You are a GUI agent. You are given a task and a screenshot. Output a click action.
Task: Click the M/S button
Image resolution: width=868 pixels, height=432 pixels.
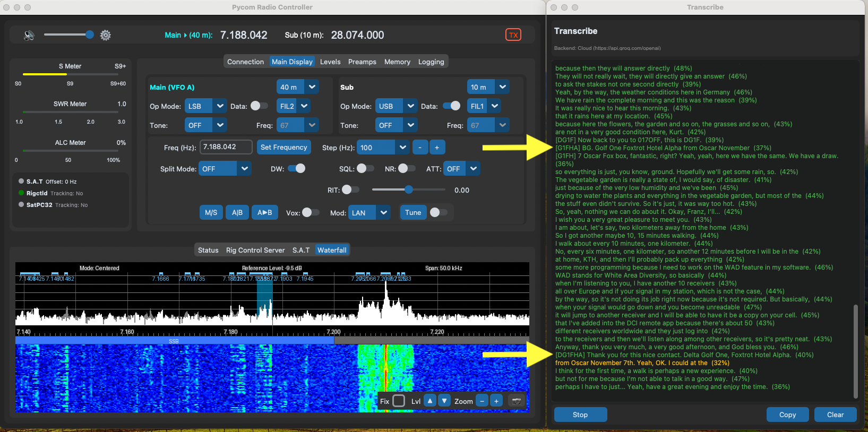[211, 212]
